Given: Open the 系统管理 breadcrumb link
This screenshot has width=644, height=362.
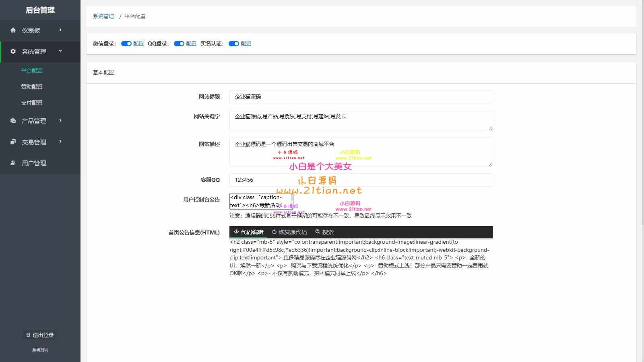Looking at the screenshot, I should (103, 16).
